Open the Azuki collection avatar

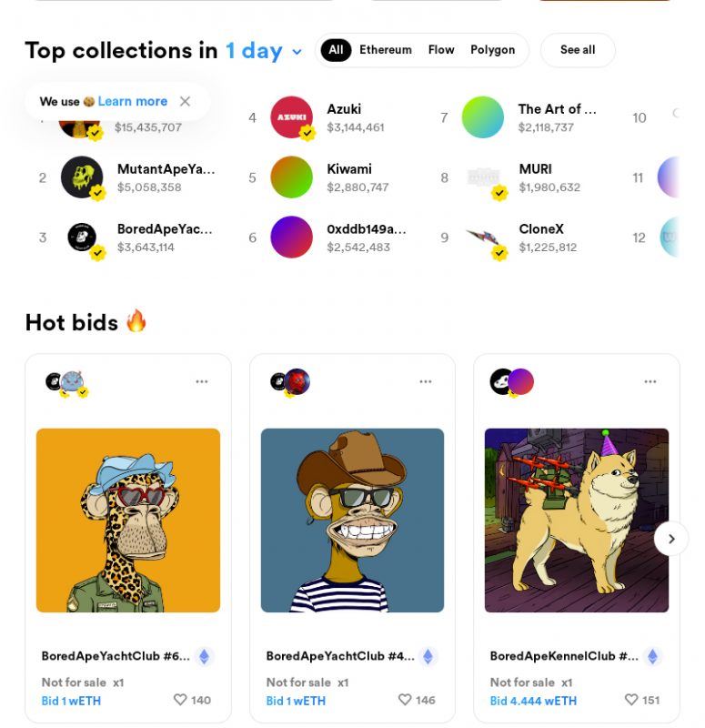click(x=292, y=117)
